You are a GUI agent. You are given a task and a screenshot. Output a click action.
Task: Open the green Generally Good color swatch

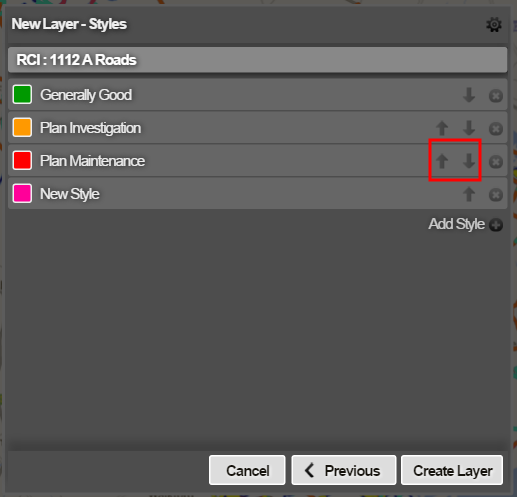click(22, 94)
